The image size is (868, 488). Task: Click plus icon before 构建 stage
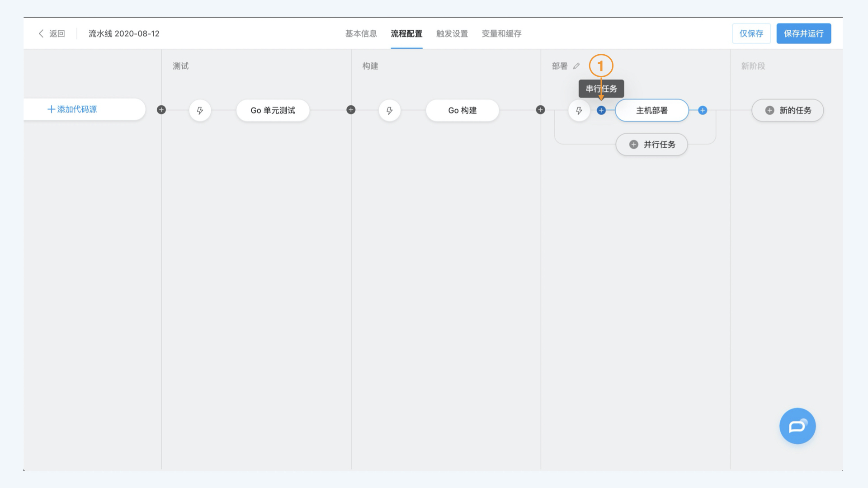point(351,110)
